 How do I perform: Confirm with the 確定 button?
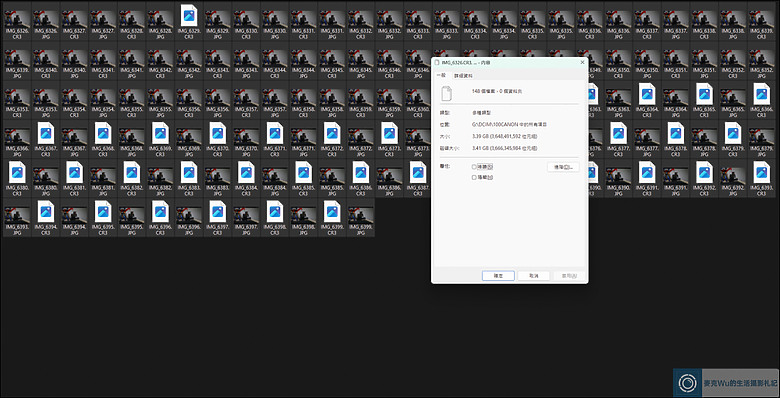(498, 276)
